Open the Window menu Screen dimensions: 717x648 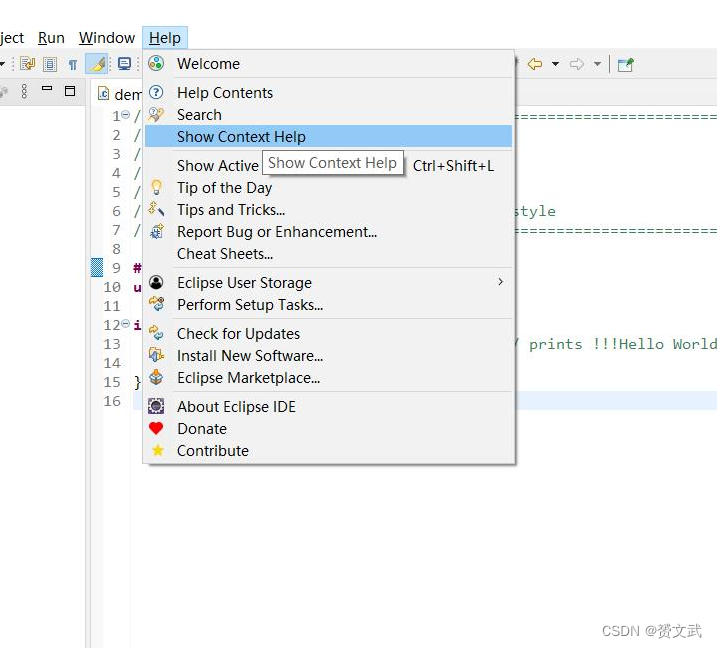[107, 37]
